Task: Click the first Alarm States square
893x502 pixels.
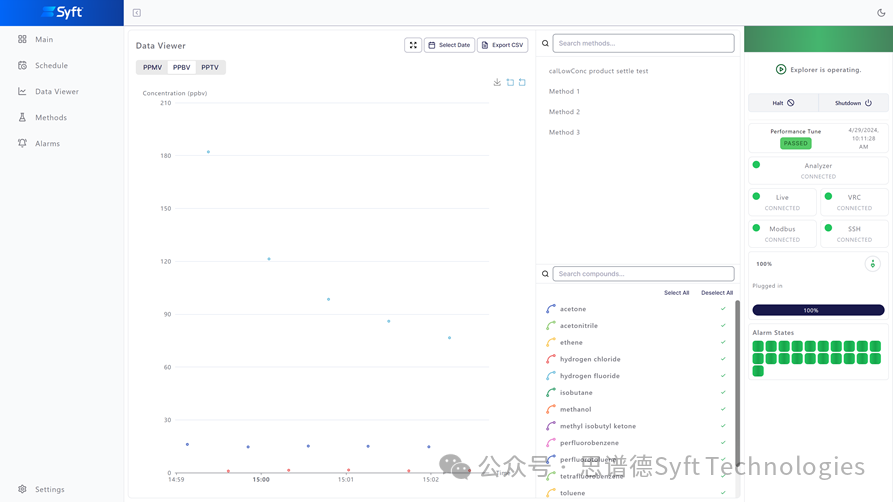Action: [x=758, y=346]
